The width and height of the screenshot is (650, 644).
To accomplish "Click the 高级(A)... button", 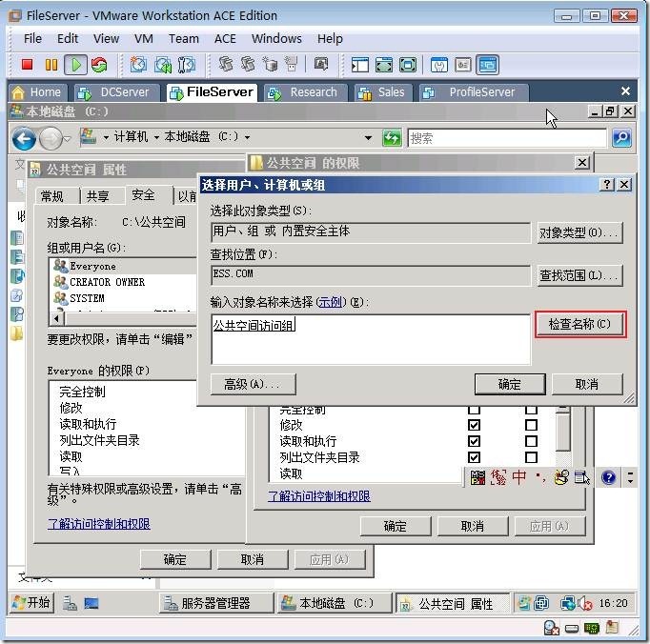I will [254, 384].
